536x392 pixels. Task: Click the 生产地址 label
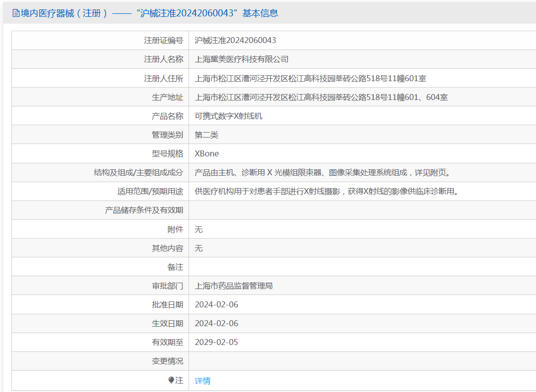[x=167, y=98]
